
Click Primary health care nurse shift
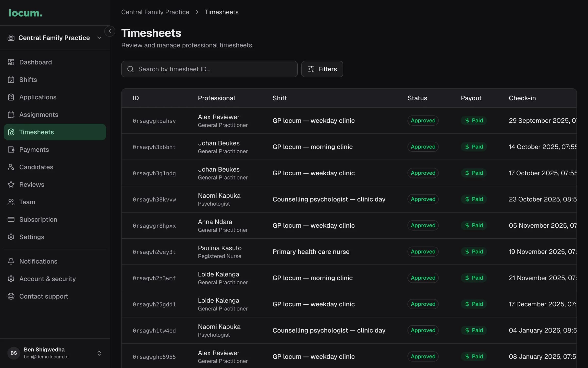click(x=311, y=252)
